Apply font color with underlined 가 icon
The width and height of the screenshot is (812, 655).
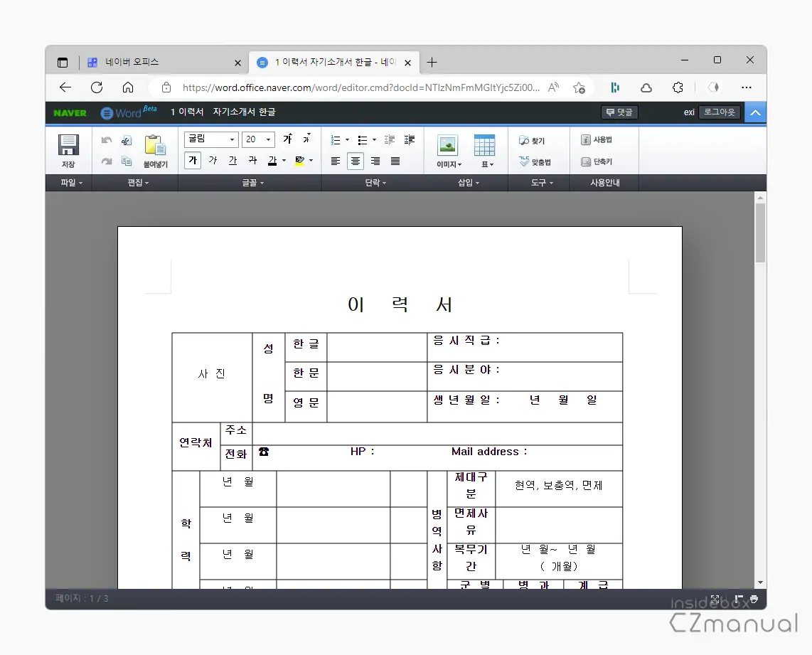click(272, 161)
